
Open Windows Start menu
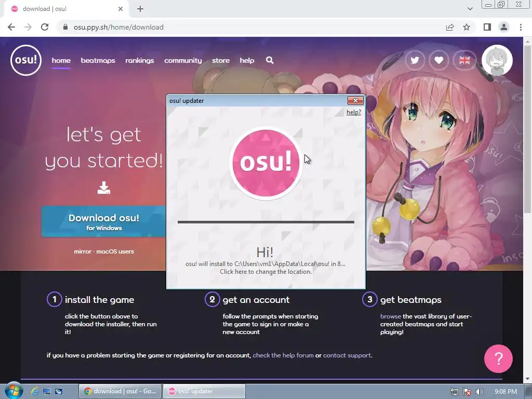click(x=14, y=391)
